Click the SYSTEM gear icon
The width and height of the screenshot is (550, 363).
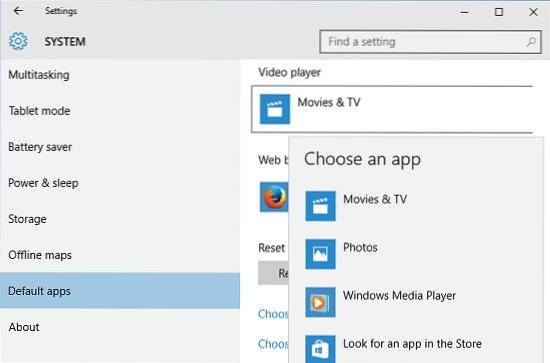pos(18,41)
